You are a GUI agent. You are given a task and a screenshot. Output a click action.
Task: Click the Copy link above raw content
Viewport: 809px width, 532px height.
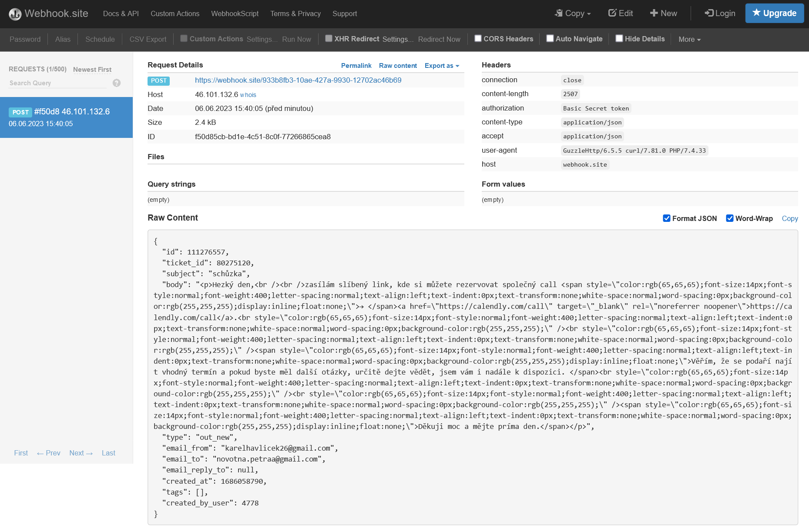(x=789, y=218)
